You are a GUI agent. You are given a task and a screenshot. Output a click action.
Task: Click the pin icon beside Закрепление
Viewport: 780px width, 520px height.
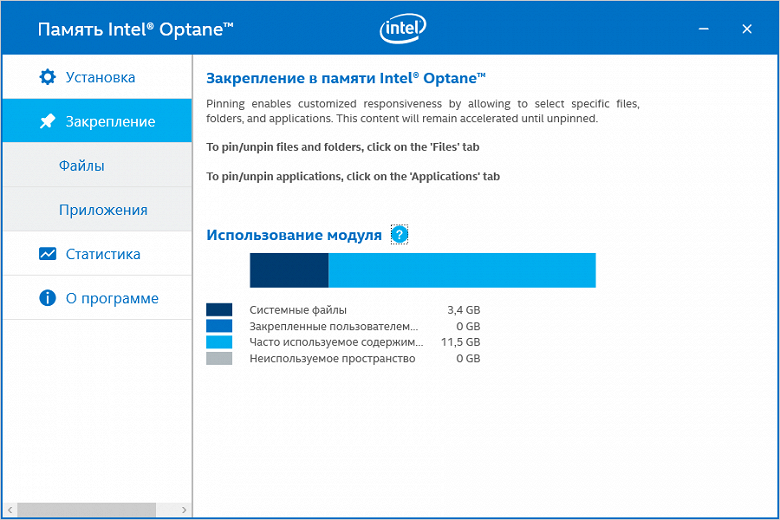point(47,121)
